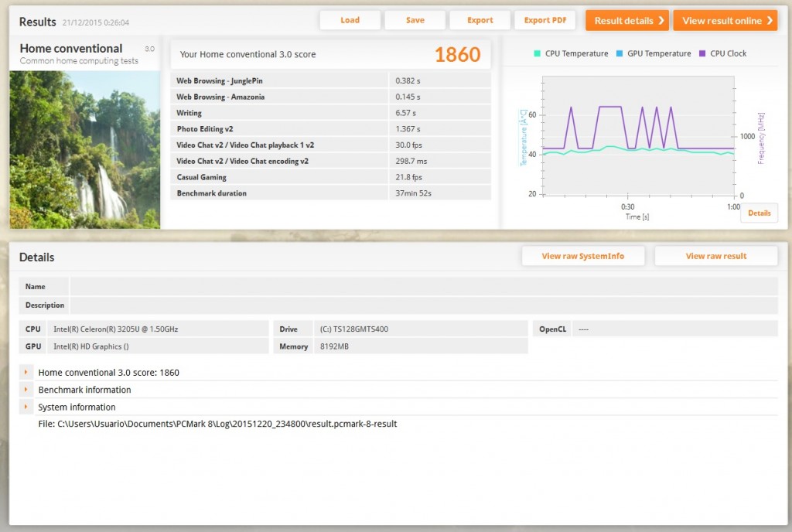Click the CPU Temperature legend swatch

pyautogui.click(x=537, y=54)
